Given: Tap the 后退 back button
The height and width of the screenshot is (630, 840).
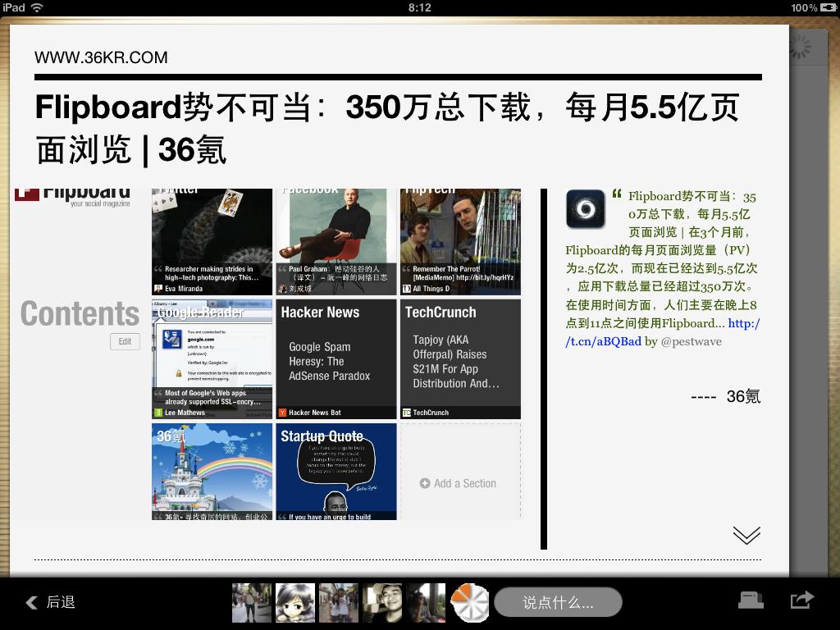Looking at the screenshot, I should [50, 602].
